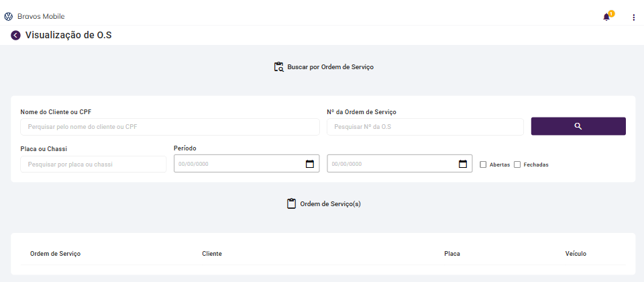The image size is (644, 282).
Task: Click the search clipboard icon
Action: pyautogui.click(x=279, y=67)
